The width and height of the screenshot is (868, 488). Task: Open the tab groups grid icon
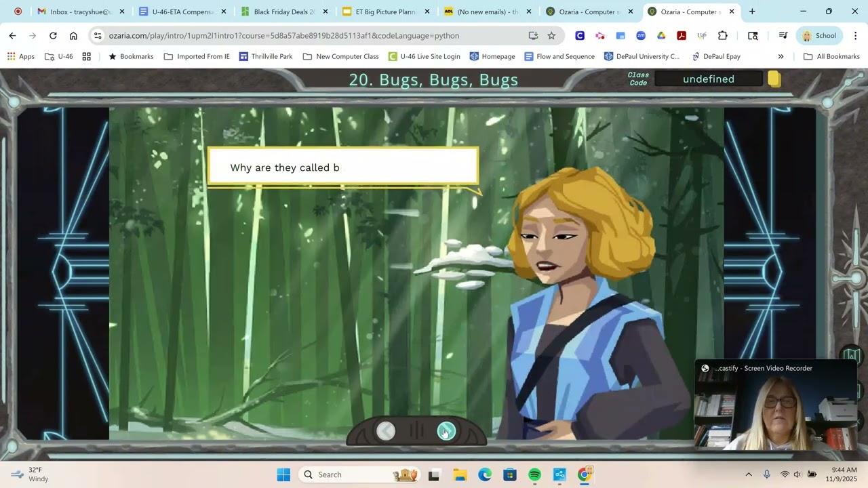87,56
